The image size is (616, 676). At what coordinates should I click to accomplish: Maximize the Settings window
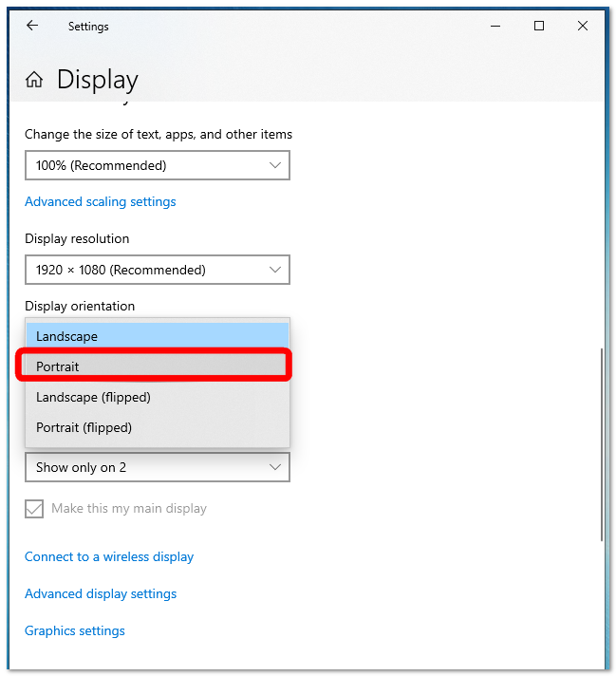[x=539, y=26]
